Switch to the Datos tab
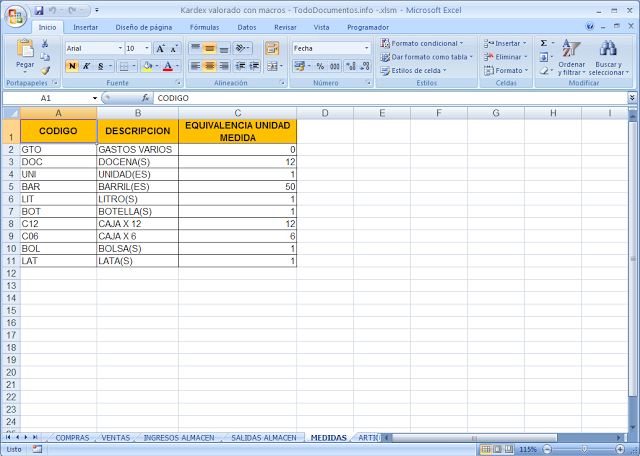The height and width of the screenshot is (456, 640). [247, 27]
